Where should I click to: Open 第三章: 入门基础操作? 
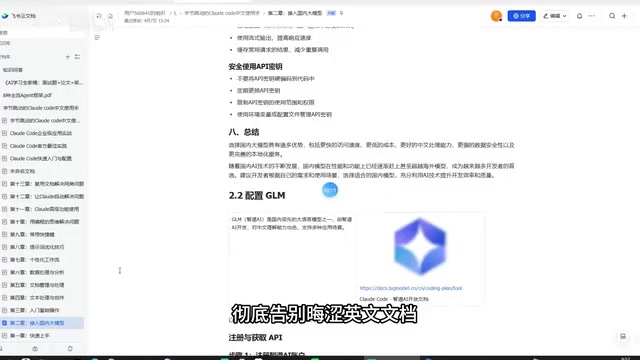[x=35, y=310]
